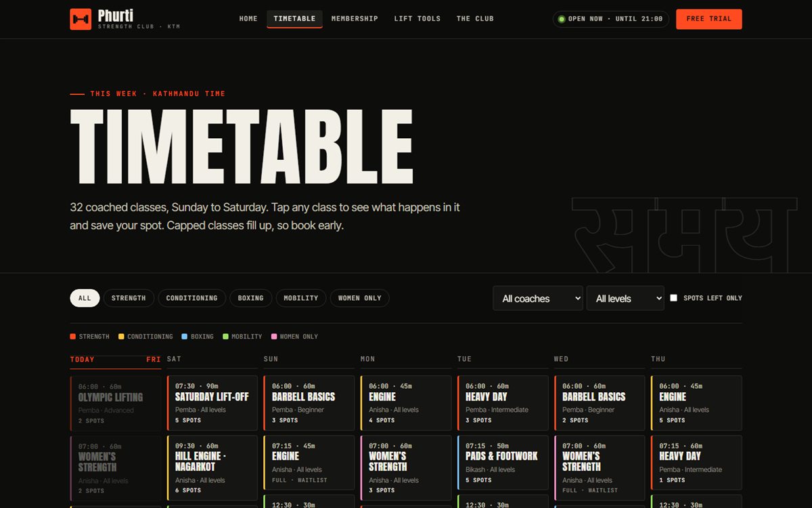This screenshot has height=508, width=812.
Task: Navigate to Lift Tools
Action: pos(418,19)
